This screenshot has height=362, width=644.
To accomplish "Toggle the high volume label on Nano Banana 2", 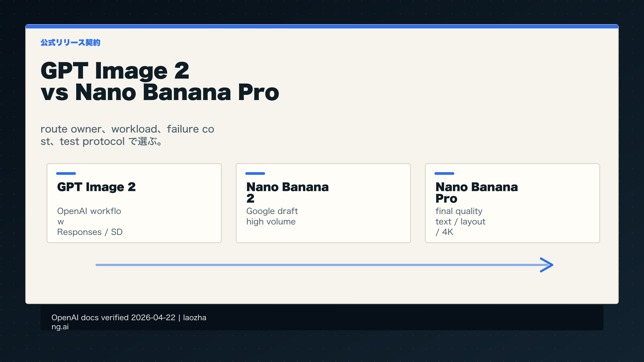I will [271, 221].
